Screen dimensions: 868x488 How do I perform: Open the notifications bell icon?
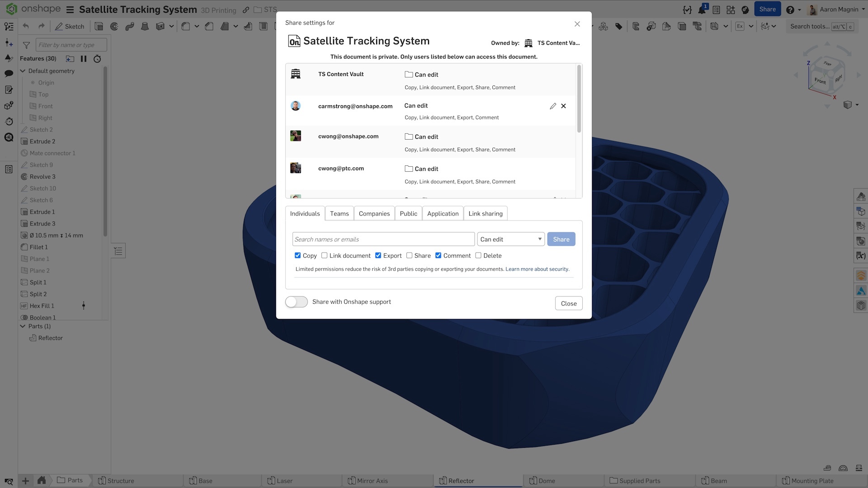point(702,9)
